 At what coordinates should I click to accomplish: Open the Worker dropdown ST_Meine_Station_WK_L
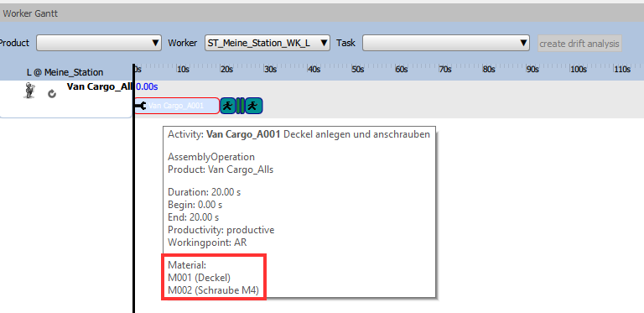(267, 43)
